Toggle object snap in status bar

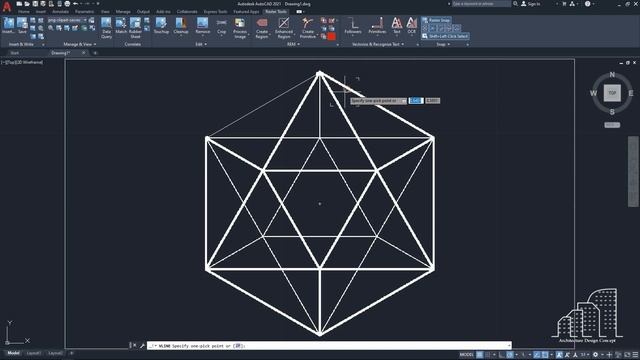[545, 355]
